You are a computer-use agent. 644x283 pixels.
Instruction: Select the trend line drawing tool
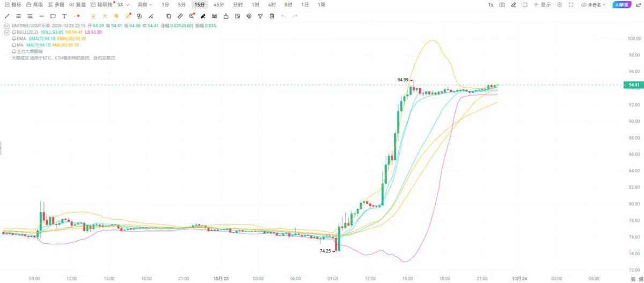coord(7,16)
